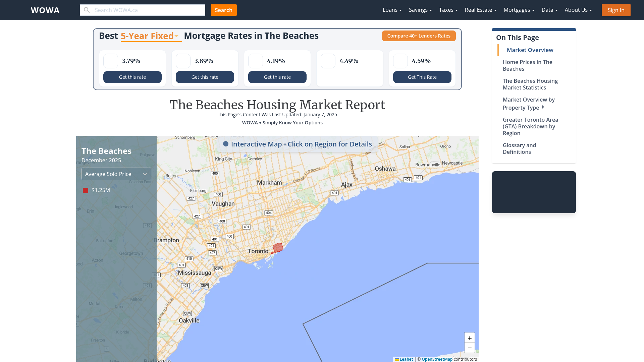Click the search magnifier icon
This screenshot has height=362, width=644.
87,10
